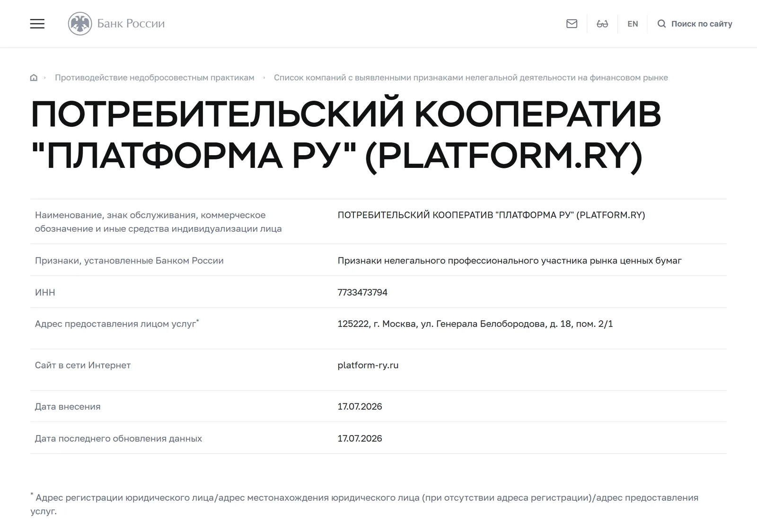Select the INN value 7733473794
Image resolution: width=757 pixels, height=532 pixels.
(362, 292)
